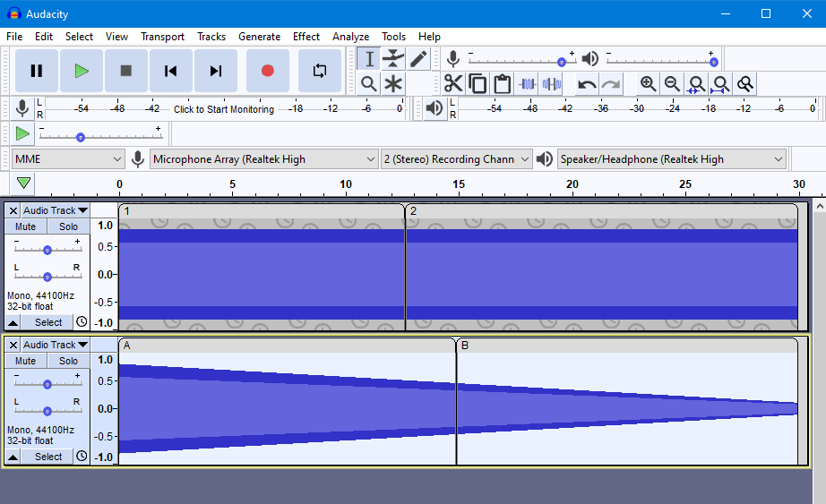The image size is (826, 504).
Task: Click the Cut scissors icon
Action: pyautogui.click(x=453, y=84)
